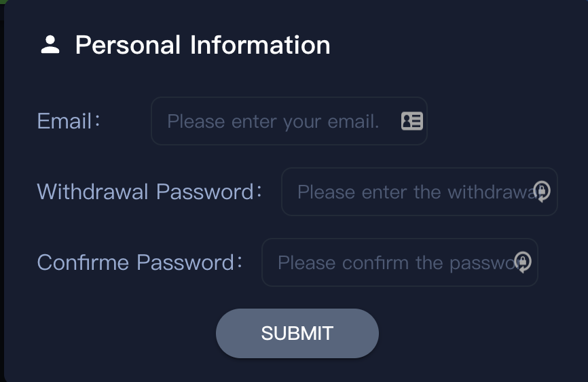588x382 pixels.
Task: Click "Please enter the withdrawa" placeholder text
Action: [x=416, y=192]
